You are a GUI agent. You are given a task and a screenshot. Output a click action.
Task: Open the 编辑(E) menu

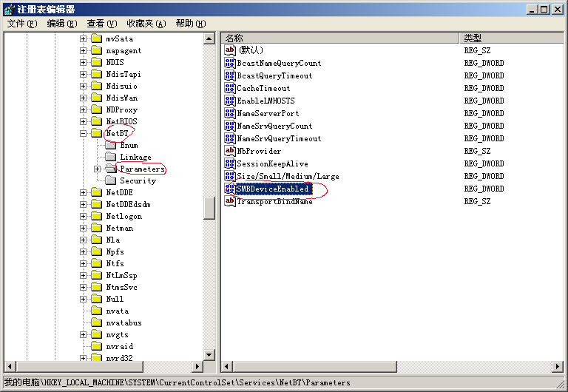[62, 24]
